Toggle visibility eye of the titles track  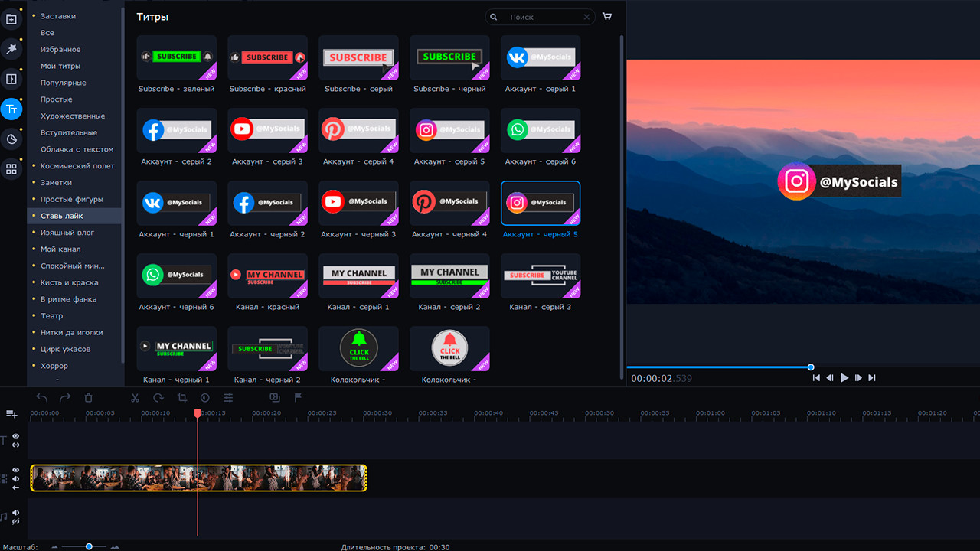click(x=15, y=436)
